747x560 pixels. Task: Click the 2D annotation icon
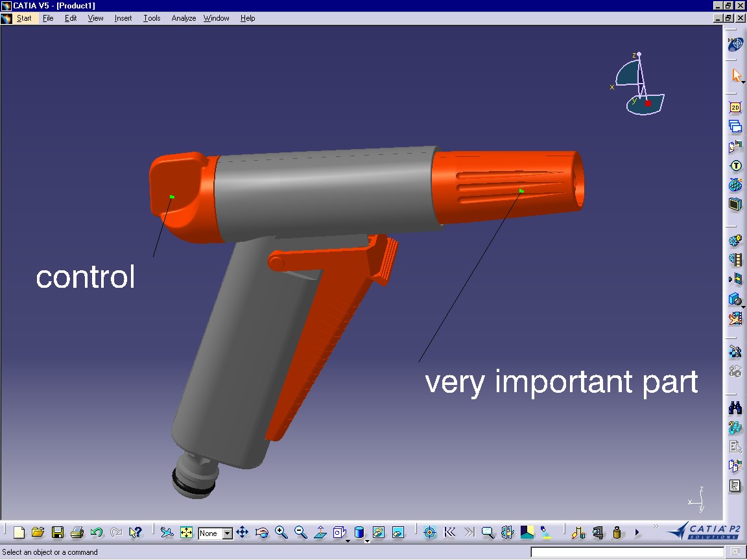pos(735,108)
